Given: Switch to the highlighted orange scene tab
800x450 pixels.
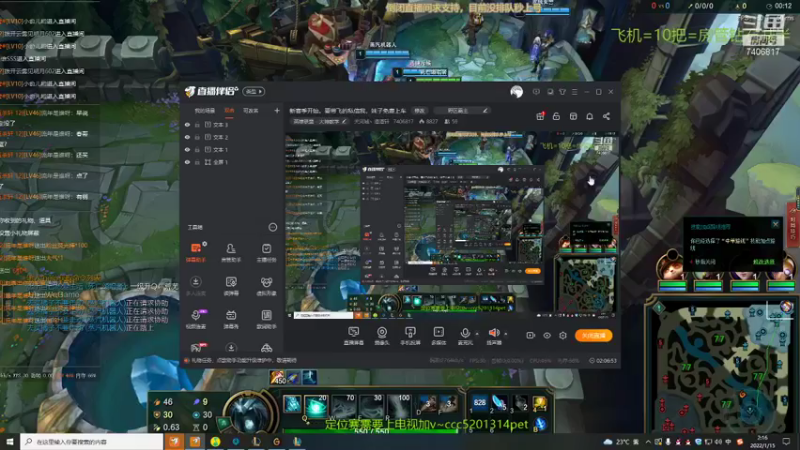Looking at the screenshot, I should (230, 111).
